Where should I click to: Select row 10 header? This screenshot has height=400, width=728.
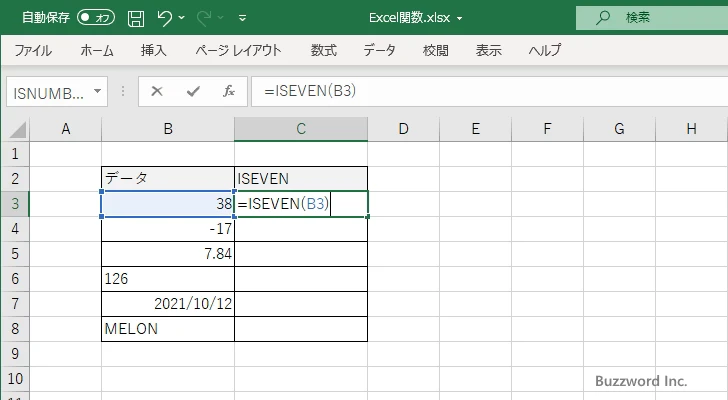click(15, 379)
